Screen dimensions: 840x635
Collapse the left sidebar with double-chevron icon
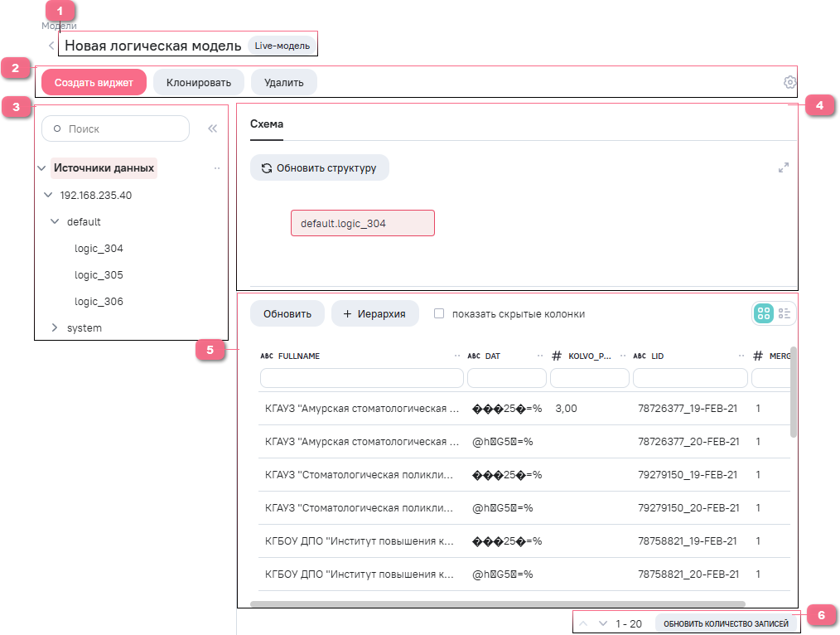tap(212, 129)
